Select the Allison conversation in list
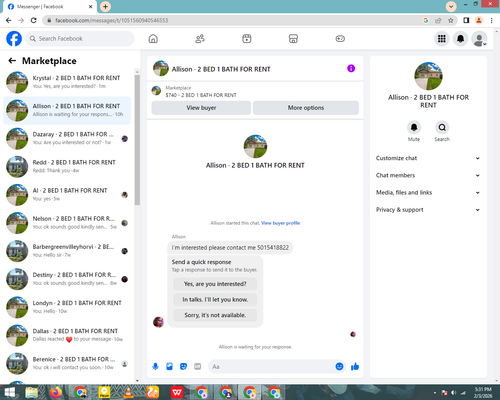 point(67,110)
